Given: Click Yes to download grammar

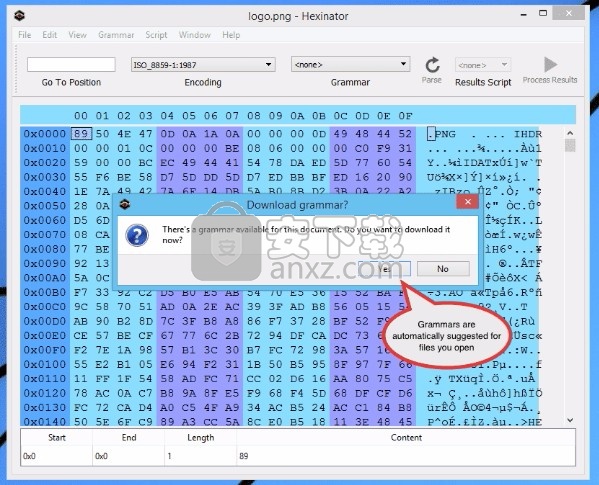Looking at the screenshot, I should click(x=384, y=269).
